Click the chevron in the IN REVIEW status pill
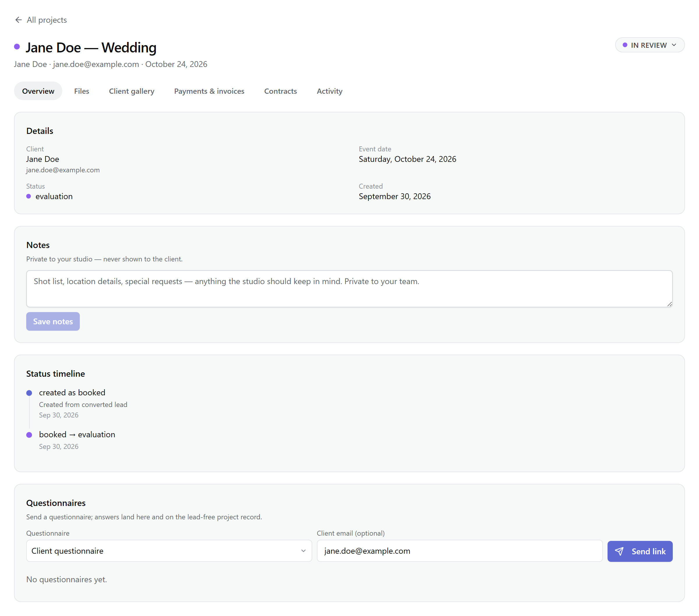The height and width of the screenshot is (616, 699). (x=674, y=45)
